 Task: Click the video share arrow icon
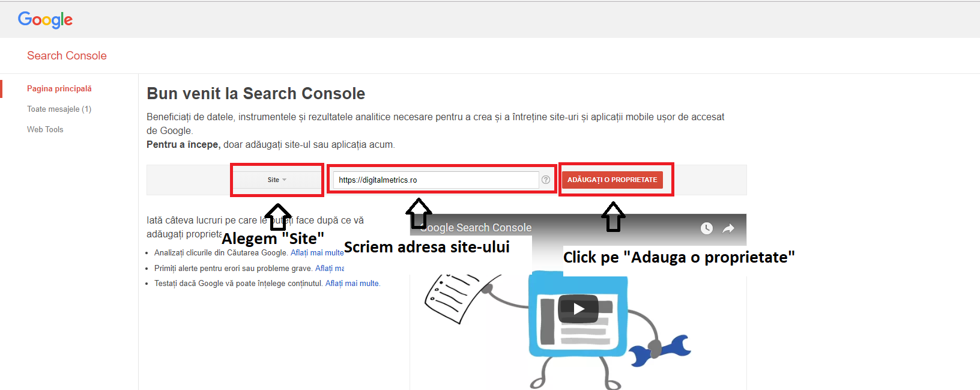click(x=728, y=228)
